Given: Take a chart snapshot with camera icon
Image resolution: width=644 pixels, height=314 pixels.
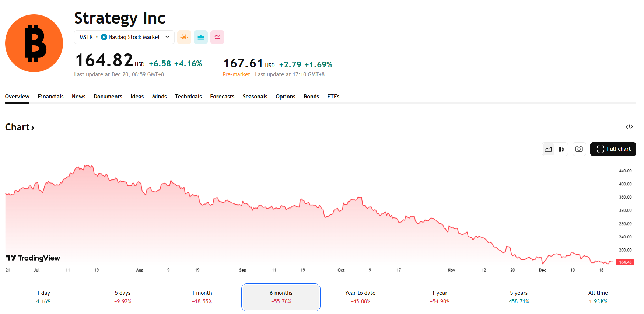Looking at the screenshot, I should tap(579, 149).
